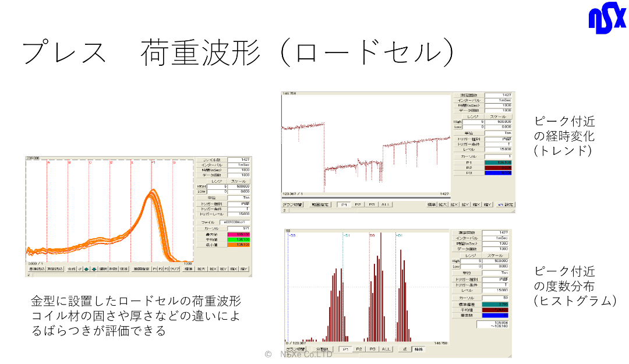Select ALL in the trend window
This screenshot has width=629, height=364.
pyautogui.click(x=385, y=204)
